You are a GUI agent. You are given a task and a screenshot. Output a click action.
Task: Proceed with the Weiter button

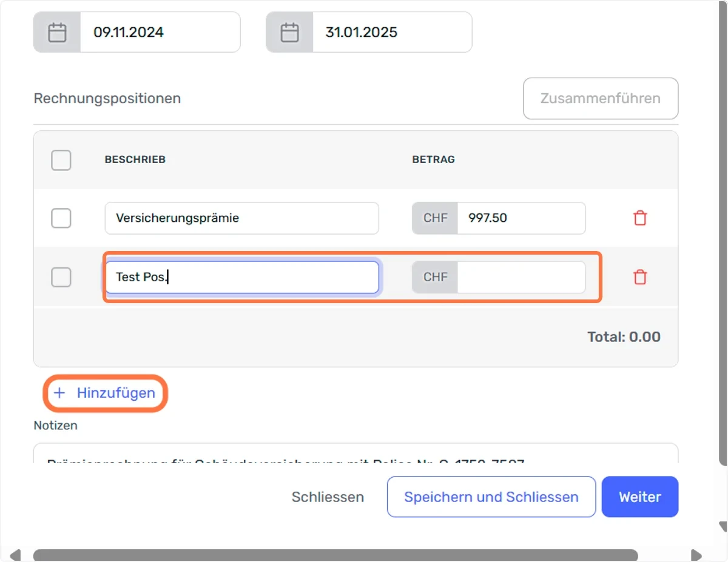tap(640, 497)
